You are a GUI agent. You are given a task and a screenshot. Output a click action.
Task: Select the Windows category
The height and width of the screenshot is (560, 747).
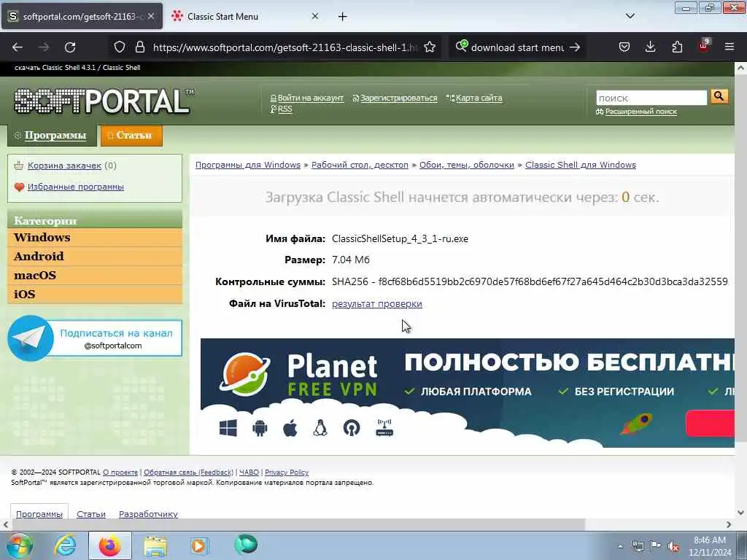[95, 237]
